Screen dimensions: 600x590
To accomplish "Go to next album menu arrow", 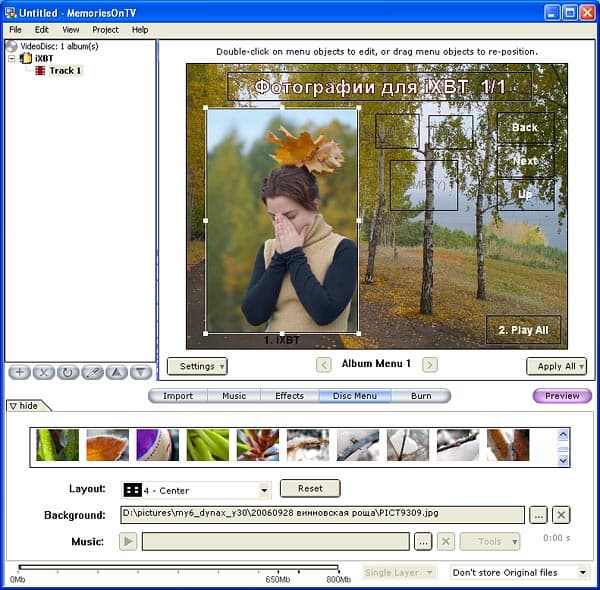I will coord(430,365).
